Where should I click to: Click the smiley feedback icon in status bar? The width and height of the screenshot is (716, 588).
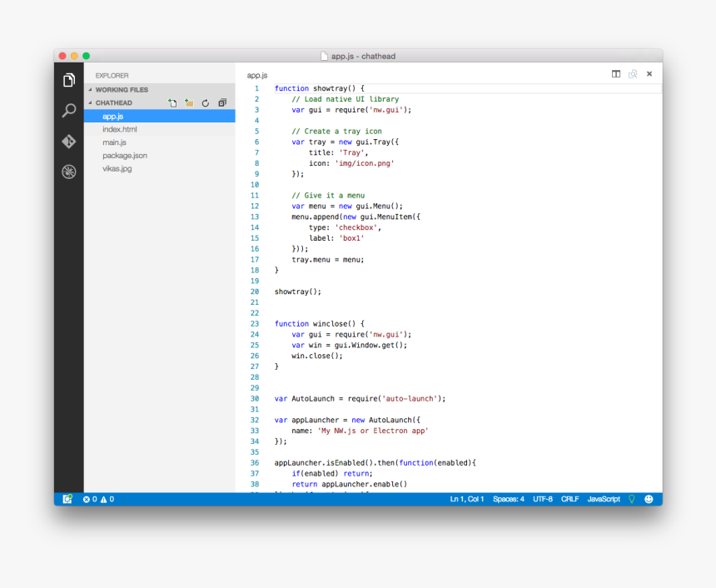(x=649, y=499)
